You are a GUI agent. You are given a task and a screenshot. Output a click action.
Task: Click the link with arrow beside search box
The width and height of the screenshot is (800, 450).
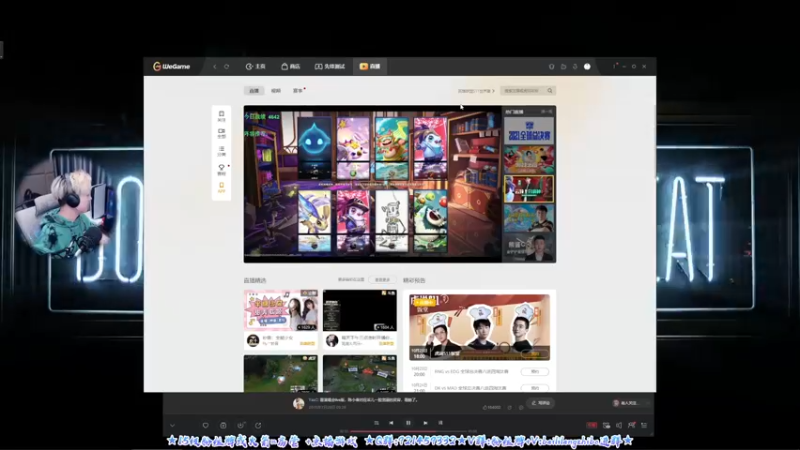(476, 91)
